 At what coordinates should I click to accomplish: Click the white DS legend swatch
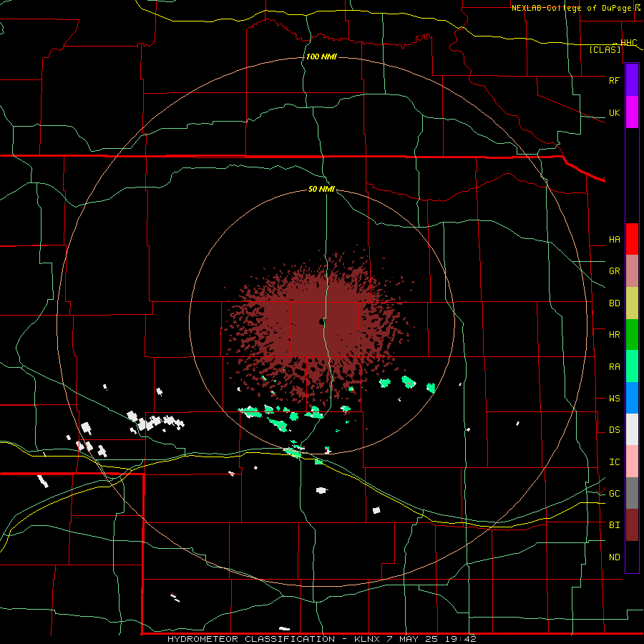click(632, 429)
